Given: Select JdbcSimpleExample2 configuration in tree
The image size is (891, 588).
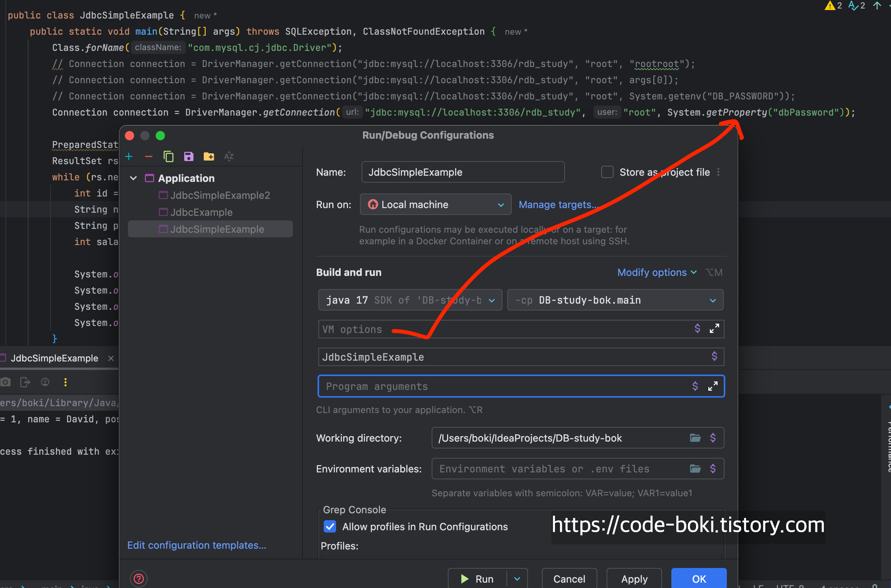Looking at the screenshot, I should coord(220,195).
